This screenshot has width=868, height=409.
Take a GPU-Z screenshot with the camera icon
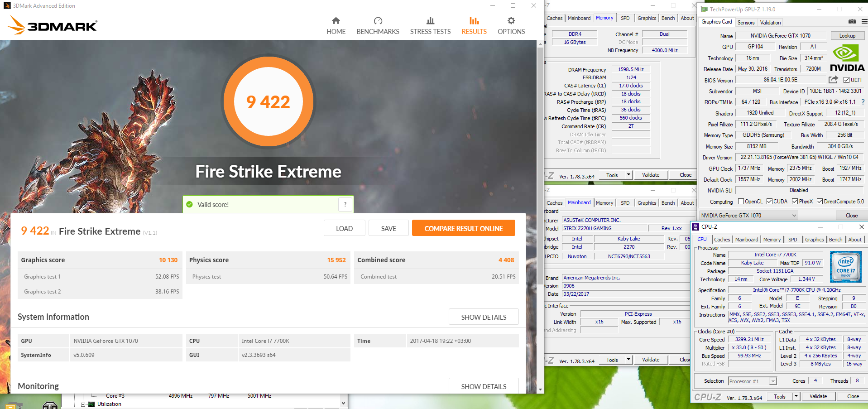[852, 21]
